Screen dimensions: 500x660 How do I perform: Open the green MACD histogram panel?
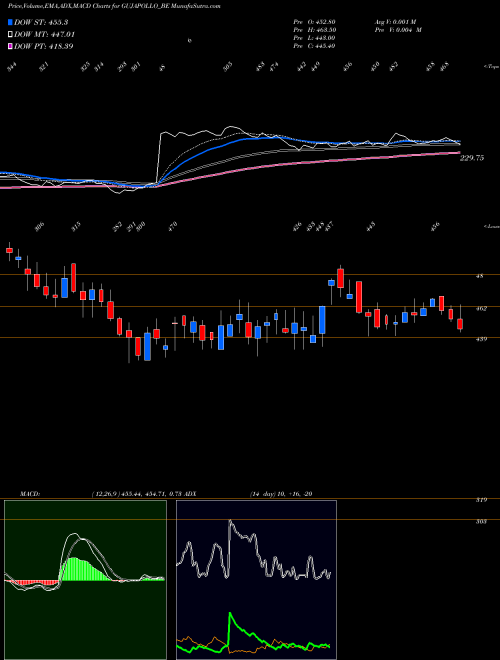pos(85,580)
